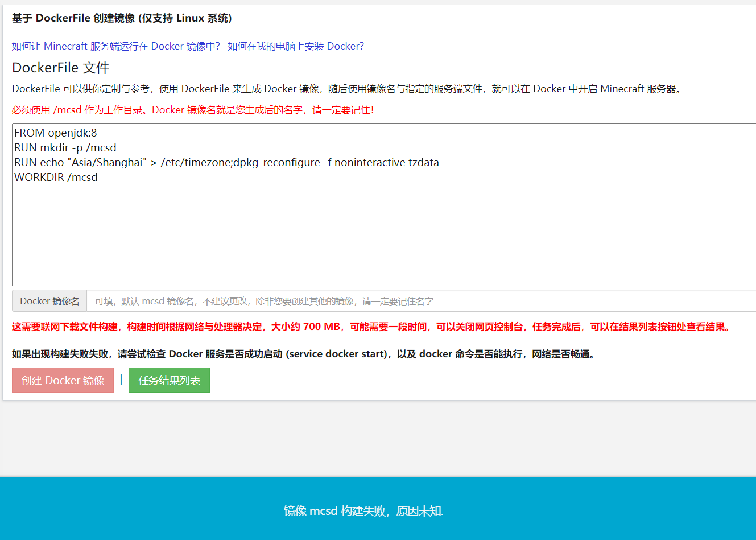Screen dimensions: 756x540
Task: Click the separator between the two action buttons
Action: coord(121,380)
